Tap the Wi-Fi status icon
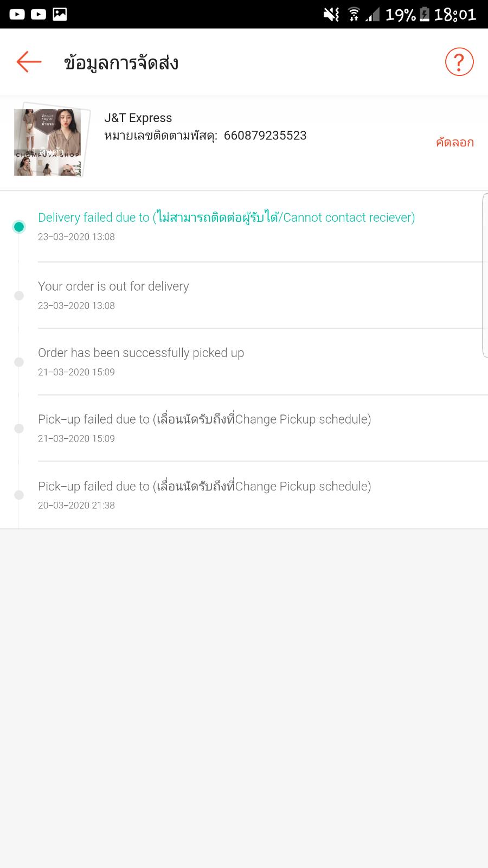The height and width of the screenshot is (868, 488). 354,14
